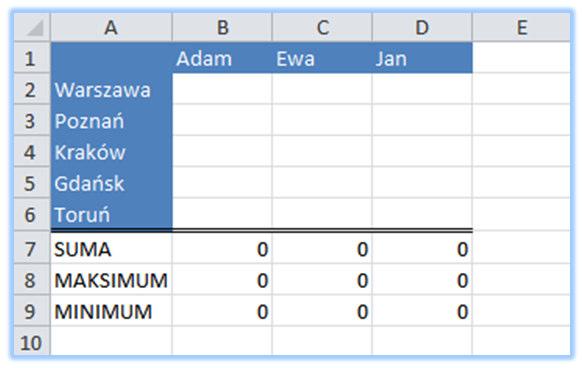582x368 pixels.
Task: Select the Kraków cell
Action: (111, 152)
